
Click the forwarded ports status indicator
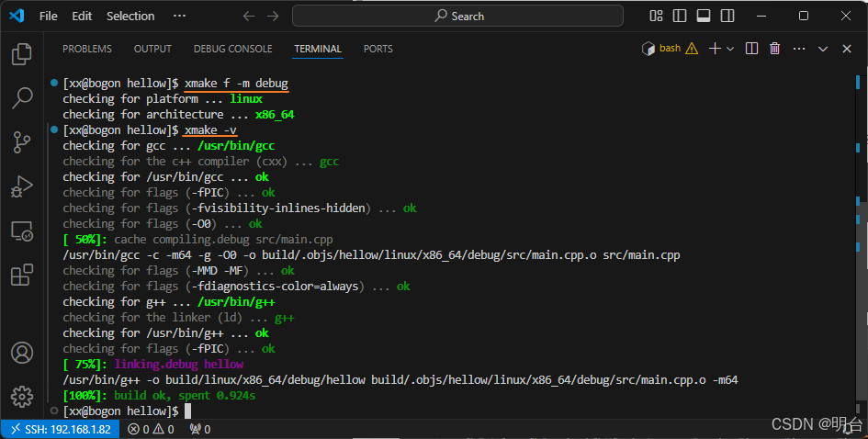click(200, 429)
